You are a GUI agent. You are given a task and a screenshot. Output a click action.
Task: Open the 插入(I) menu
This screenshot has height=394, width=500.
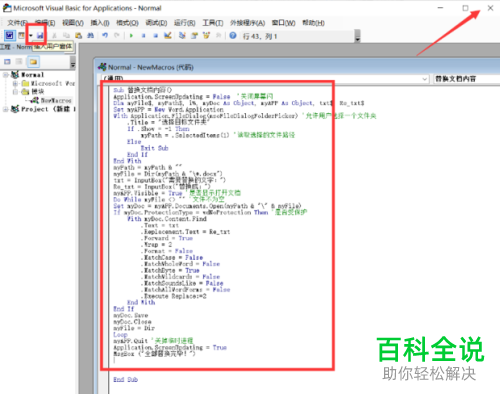click(x=100, y=23)
